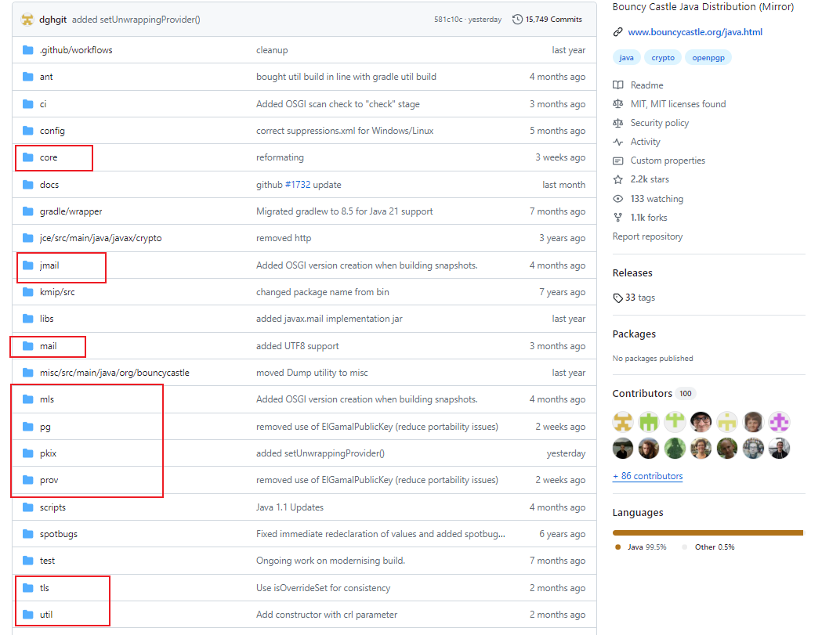The image size is (840, 635).
Task: Open issue #1732 link
Action: pos(298,185)
